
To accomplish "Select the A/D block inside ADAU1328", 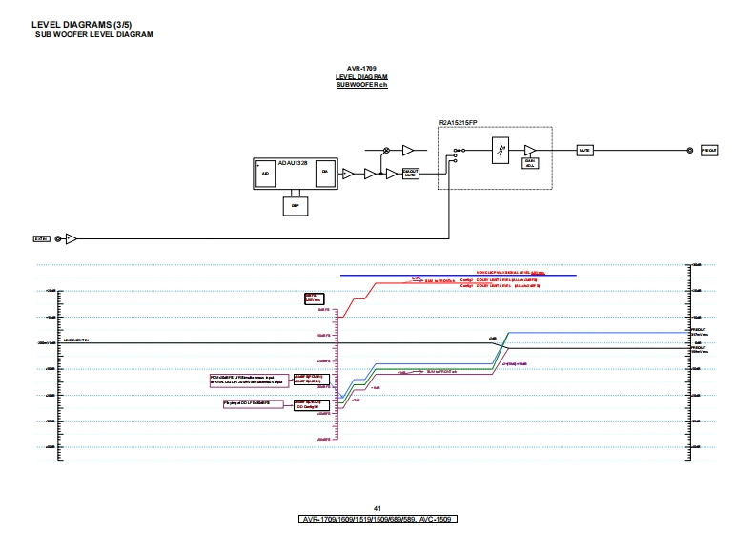I will (266, 174).
